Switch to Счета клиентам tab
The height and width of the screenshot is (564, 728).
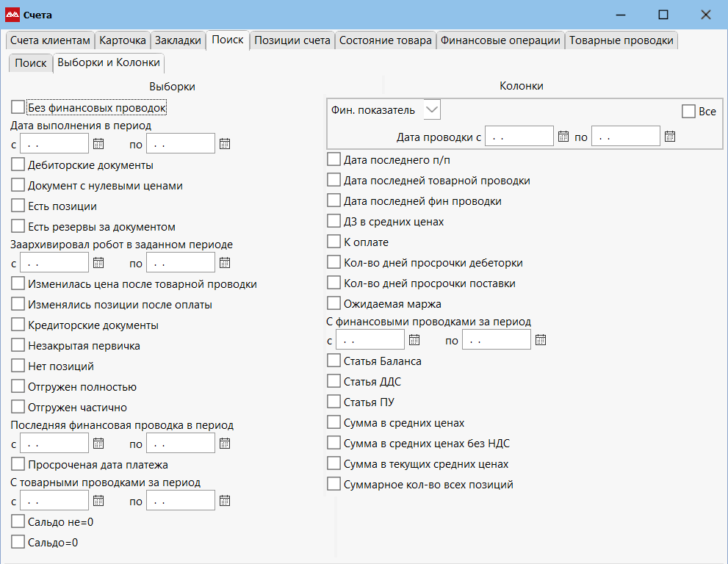click(50, 40)
